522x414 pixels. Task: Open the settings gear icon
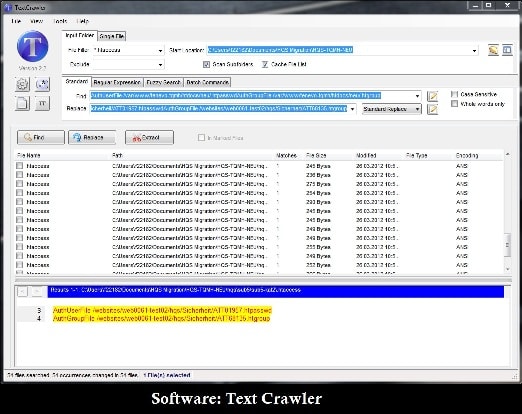[22, 84]
